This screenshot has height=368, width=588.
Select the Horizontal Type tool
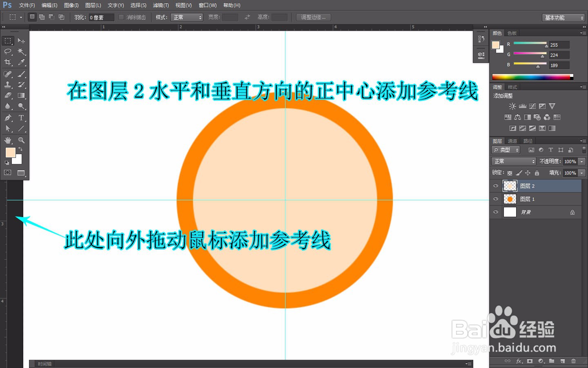[x=21, y=118]
